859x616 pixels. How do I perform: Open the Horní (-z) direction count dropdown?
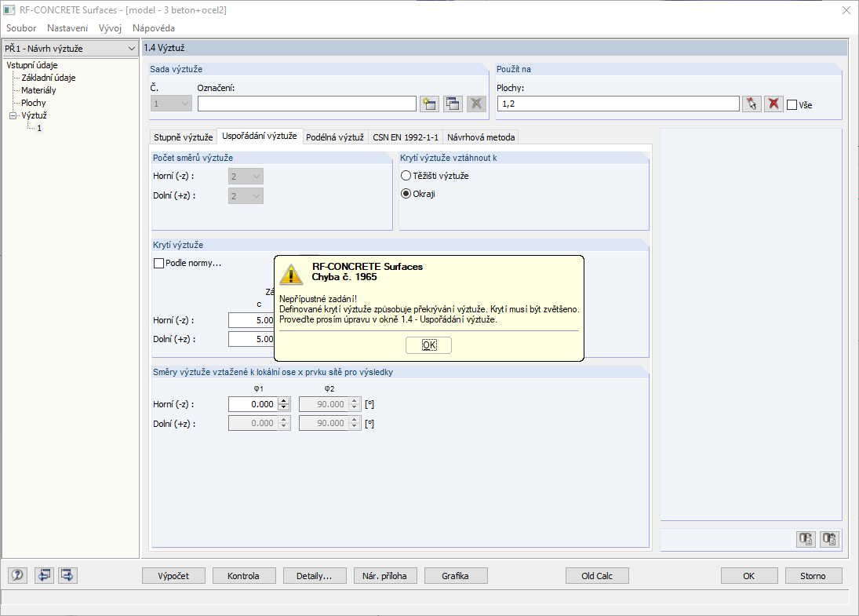[x=246, y=177]
